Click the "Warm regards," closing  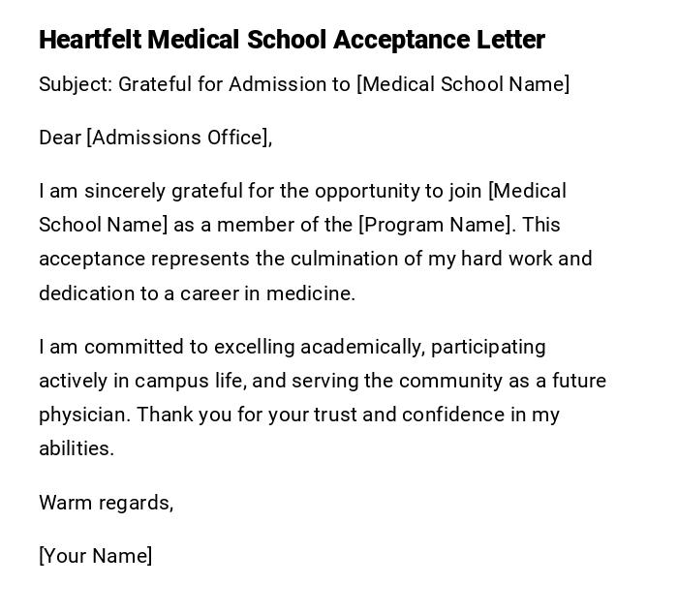[106, 503]
